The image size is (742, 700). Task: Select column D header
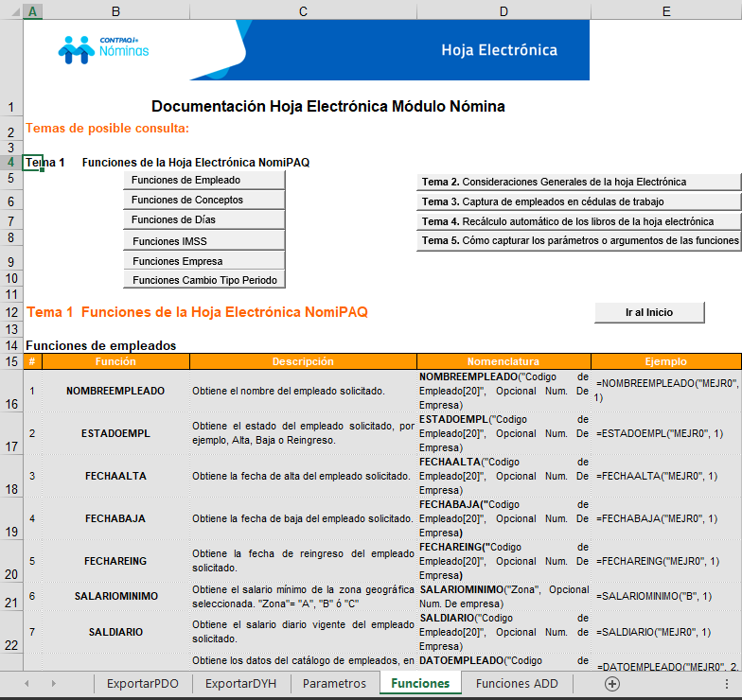tap(503, 11)
